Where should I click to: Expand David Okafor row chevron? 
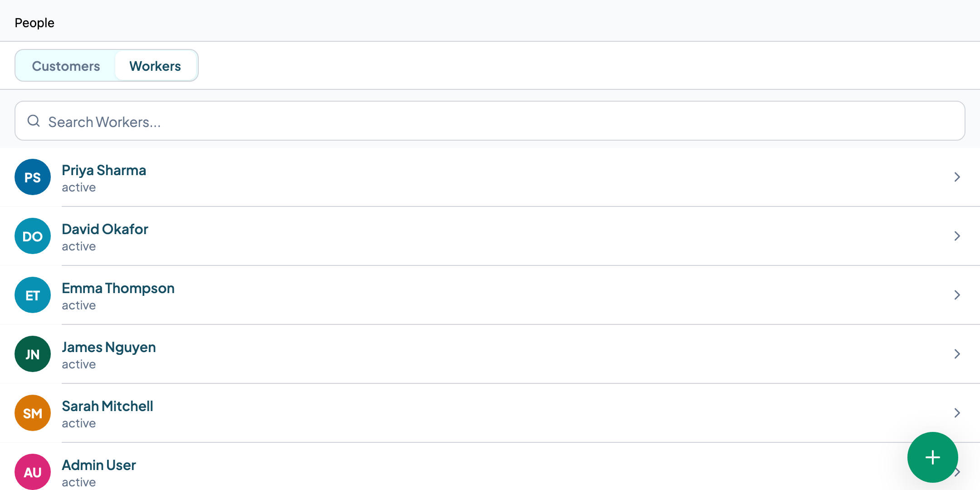pos(957,236)
